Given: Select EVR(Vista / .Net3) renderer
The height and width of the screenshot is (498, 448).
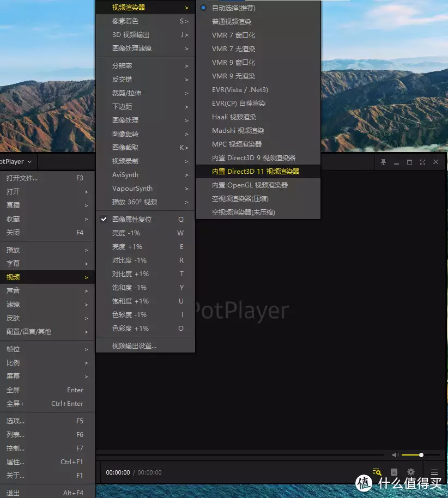Looking at the screenshot, I should pyautogui.click(x=258, y=90).
